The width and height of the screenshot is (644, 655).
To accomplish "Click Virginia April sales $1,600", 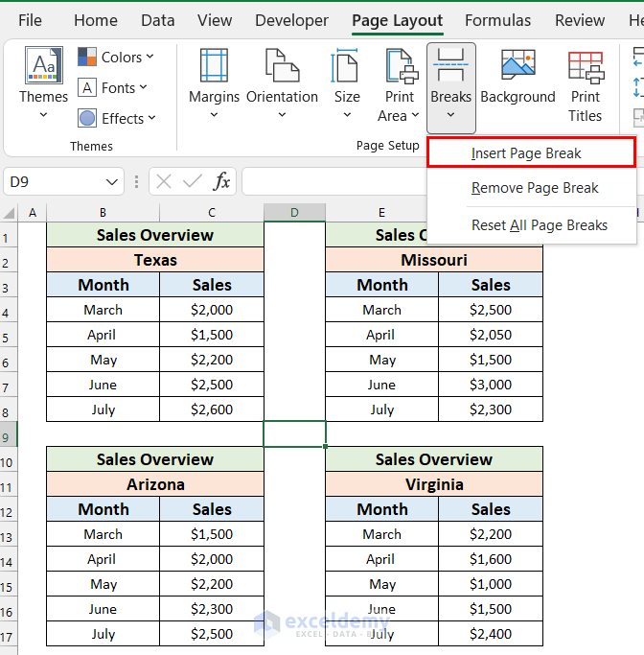I will pyautogui.click(x=491, y=559).
